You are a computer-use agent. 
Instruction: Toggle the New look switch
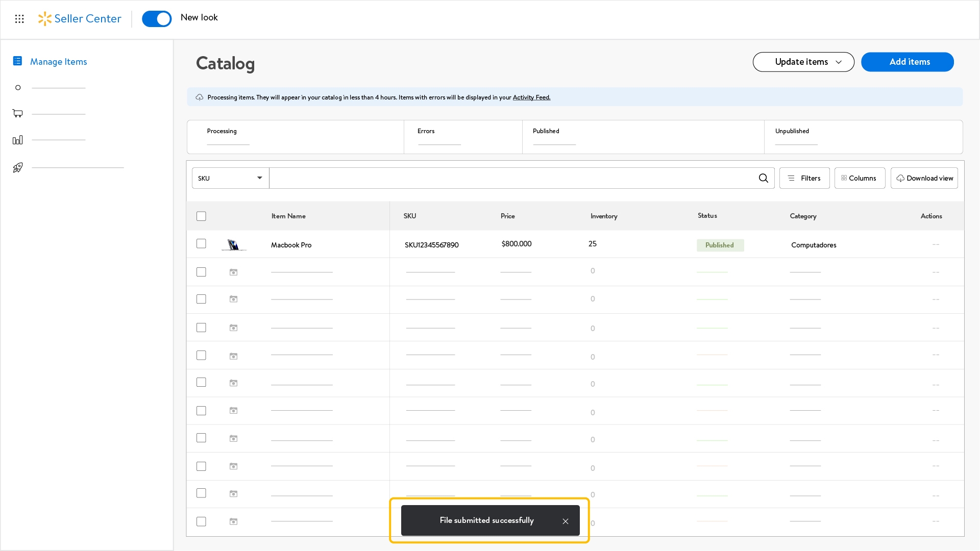157,19
